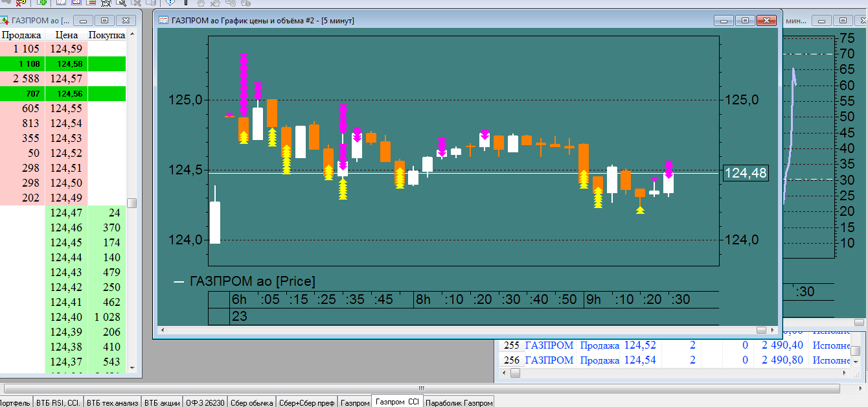Screen dimensions: 868x407
Task: Click the chart window title bar icon
Action: pyautogui.click(x=164, y=20)
